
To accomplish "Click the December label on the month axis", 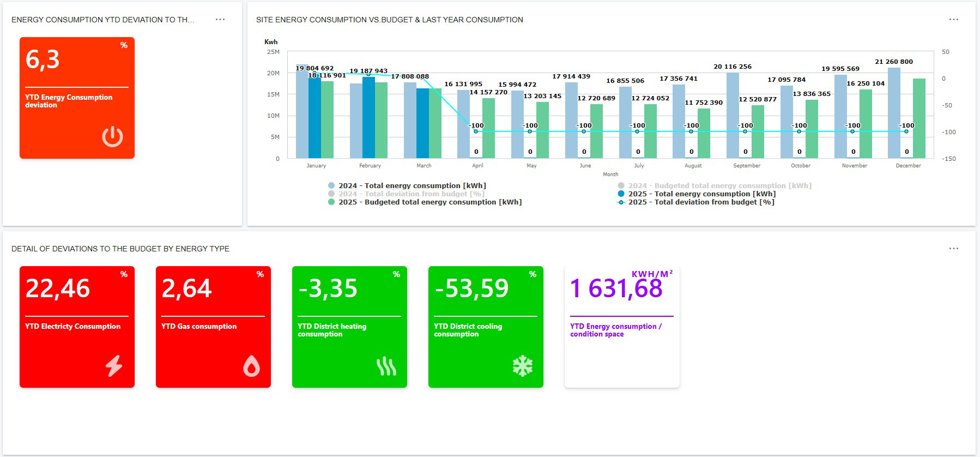I will tap(908, 166).
